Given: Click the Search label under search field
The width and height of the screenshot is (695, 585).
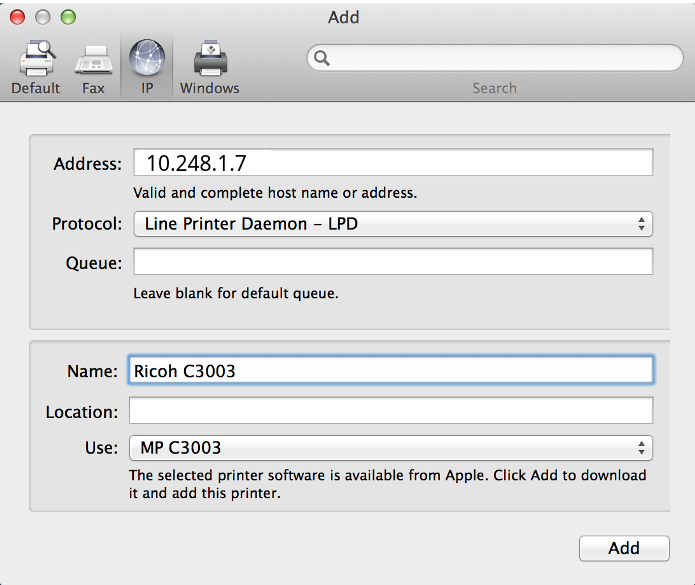Looking at the screenshot, I should pyautogui.click(x=495, y=88).
